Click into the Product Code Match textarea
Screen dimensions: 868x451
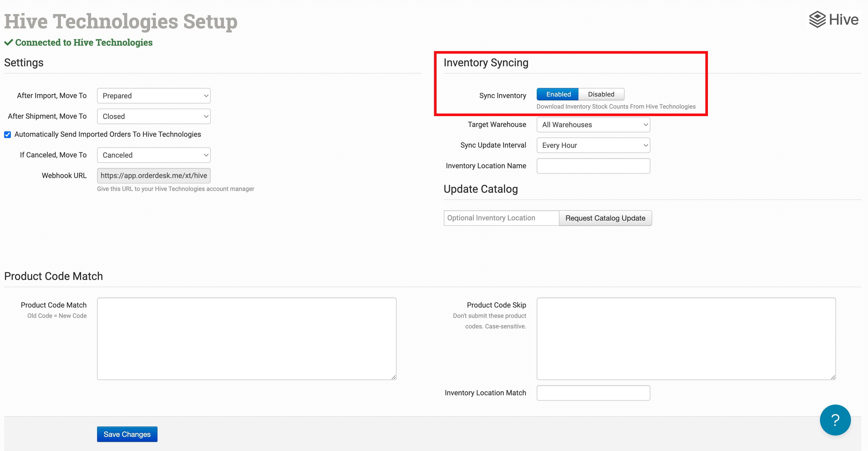click(x=246, y=339)
